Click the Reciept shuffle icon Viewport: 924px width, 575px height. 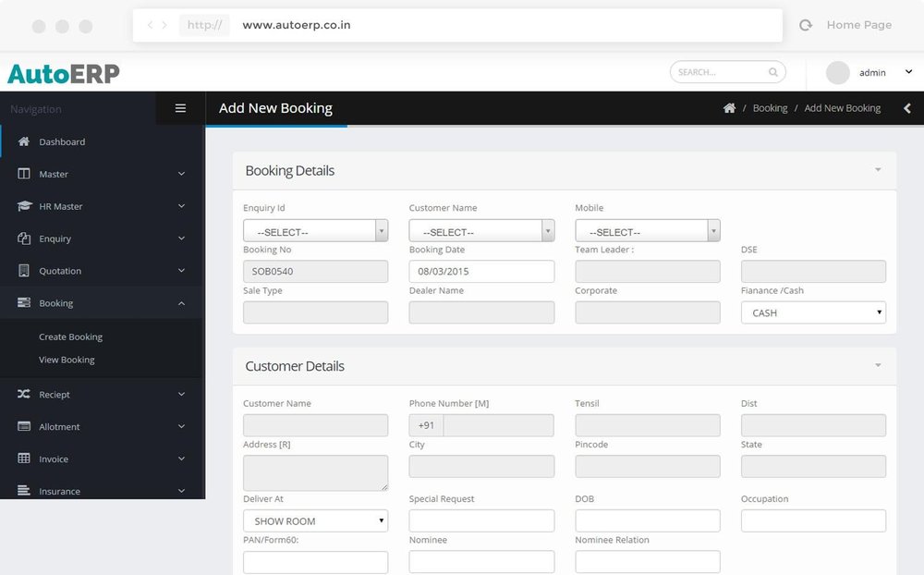point(24,394)
